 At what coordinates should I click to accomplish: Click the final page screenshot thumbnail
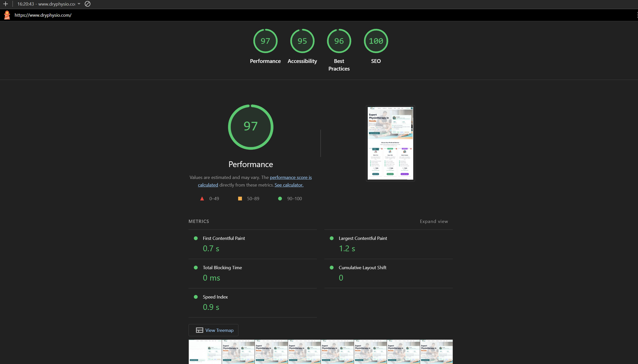pos(390,143)
